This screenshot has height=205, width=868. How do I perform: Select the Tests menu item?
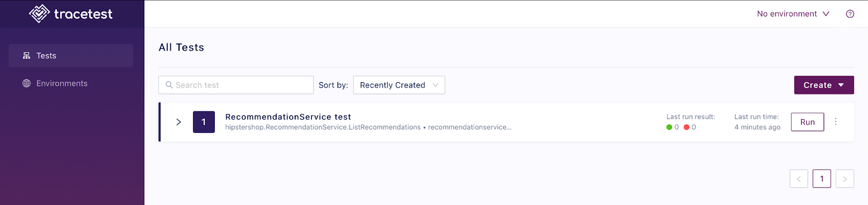pyautogui.click(x=71, y=55)
